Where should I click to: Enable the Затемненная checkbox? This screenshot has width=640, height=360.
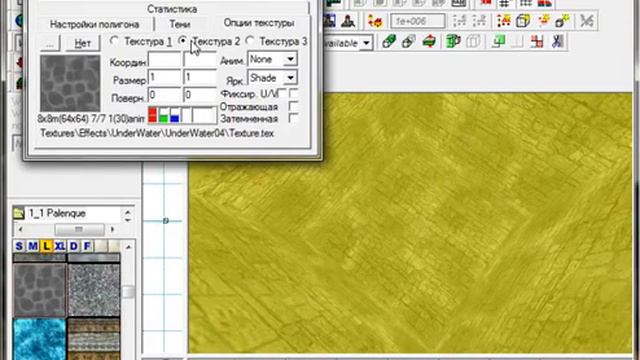pyautogui.click(x=293, y=118)
